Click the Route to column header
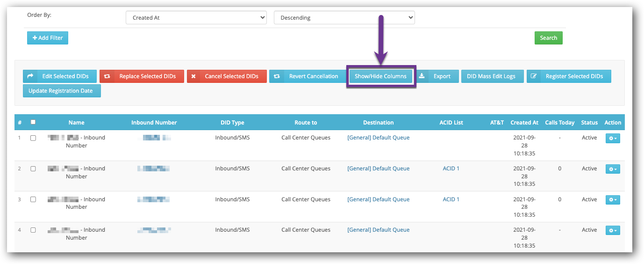Viewport: 644px width, 264px height. pyautogui.click(x=306, y=123)
